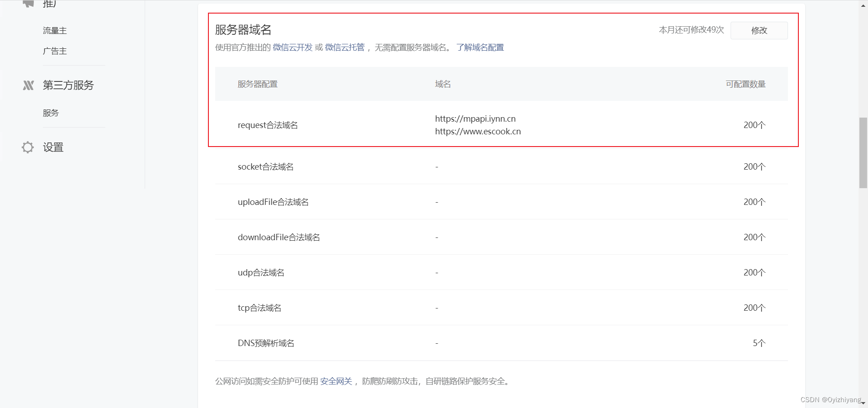Click the 200个 quota in the socket row
The width and height of the screenshot is (868, 408).
[x=755, y=167]
